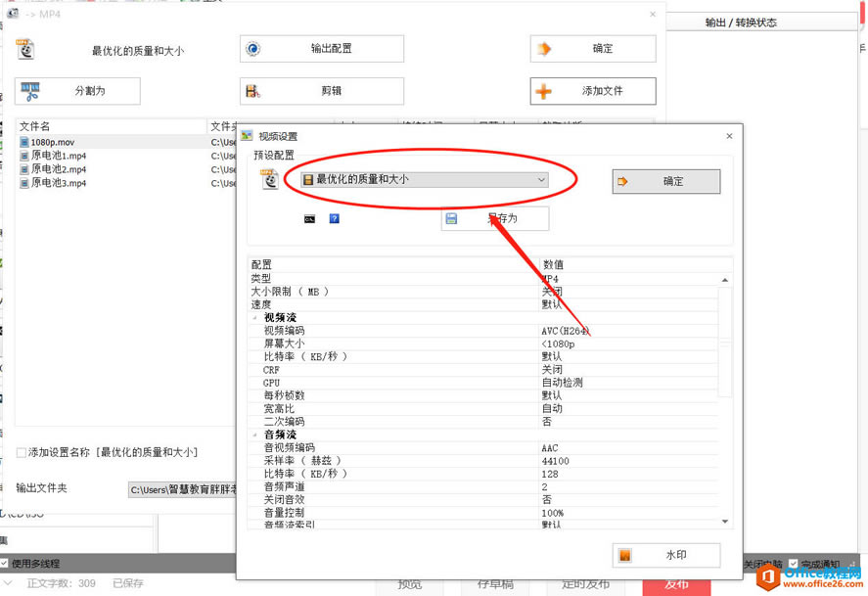Click the 配置 column header

pyautogui.click(x=393, y=264)
